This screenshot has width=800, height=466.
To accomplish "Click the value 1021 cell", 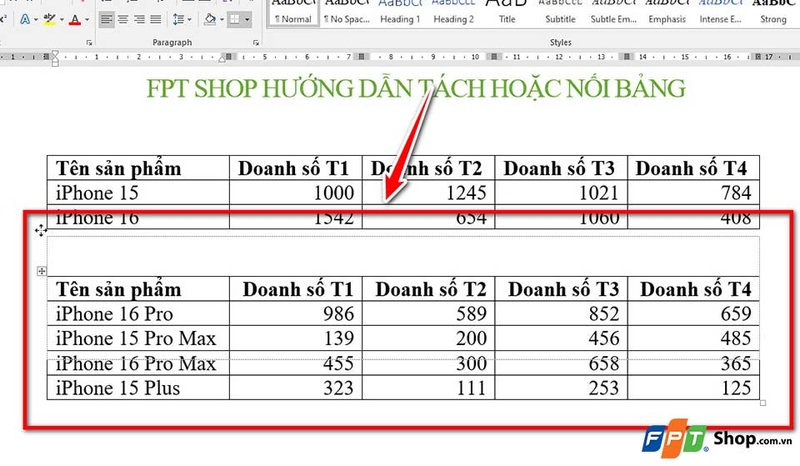I will coord(561,193).
